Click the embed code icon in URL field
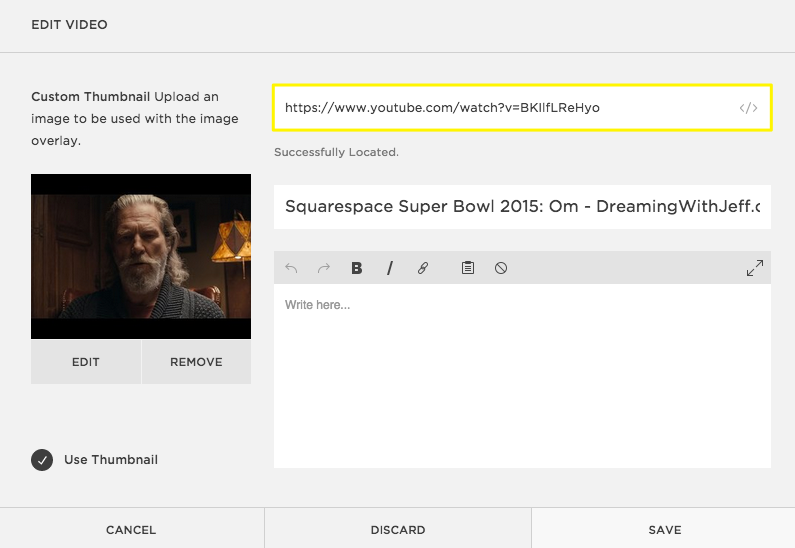 (748, 108)
